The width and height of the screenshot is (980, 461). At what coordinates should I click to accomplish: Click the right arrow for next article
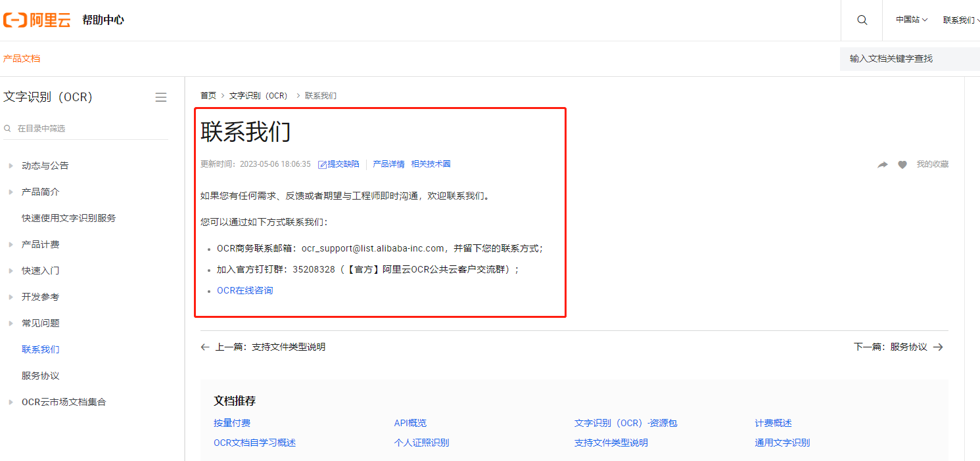tap(939, 347)
